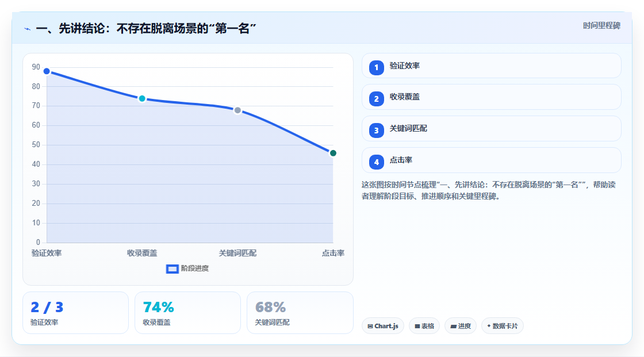The image size is (644, 357).
Task: Select the dark green 点击率 data point
Action: [333, 153]
